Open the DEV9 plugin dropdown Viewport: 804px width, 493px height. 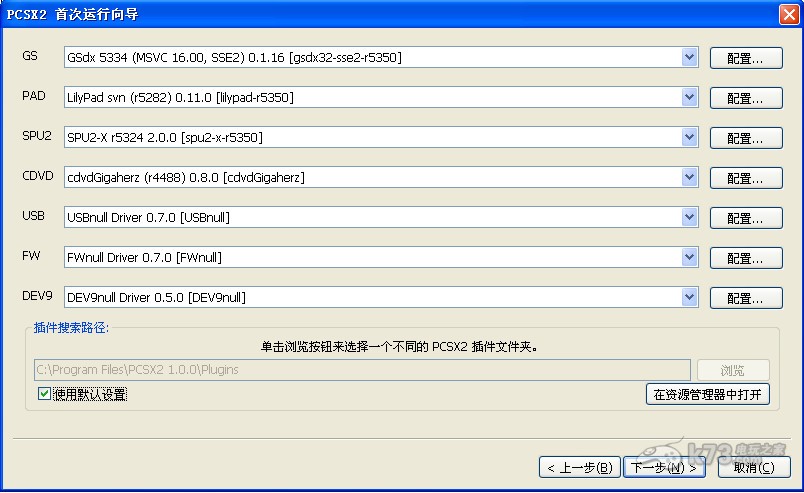coord(689,297)
